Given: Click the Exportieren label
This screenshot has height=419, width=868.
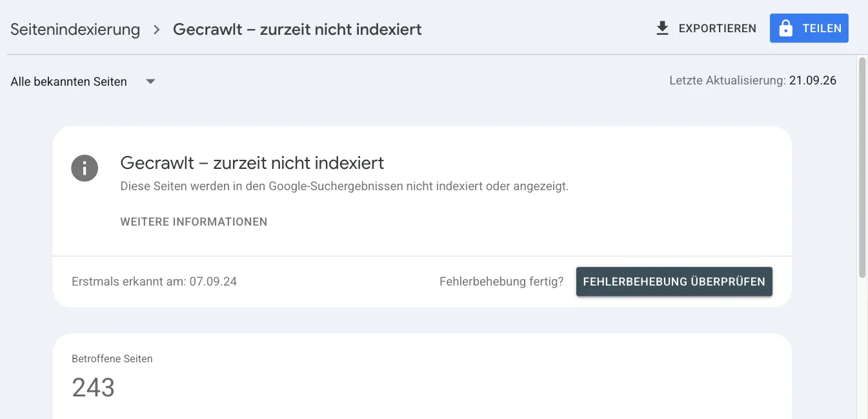Looking at the screenshot, I should pos(718,28).
